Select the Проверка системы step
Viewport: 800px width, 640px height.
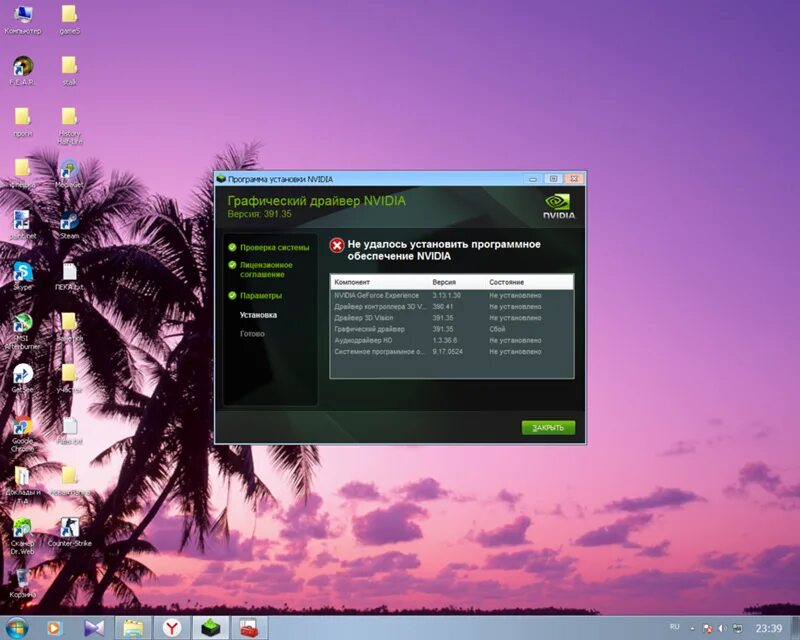click(269, 248)
